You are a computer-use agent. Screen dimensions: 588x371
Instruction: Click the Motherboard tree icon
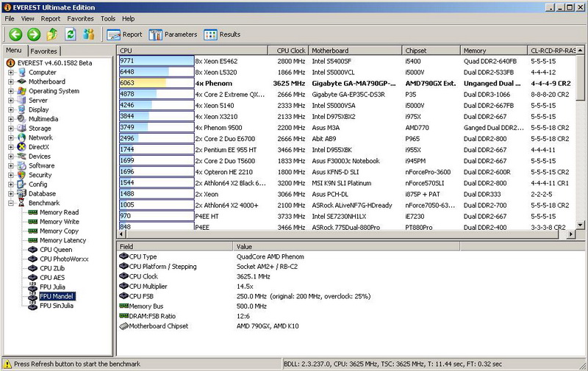tap(22, 82)
